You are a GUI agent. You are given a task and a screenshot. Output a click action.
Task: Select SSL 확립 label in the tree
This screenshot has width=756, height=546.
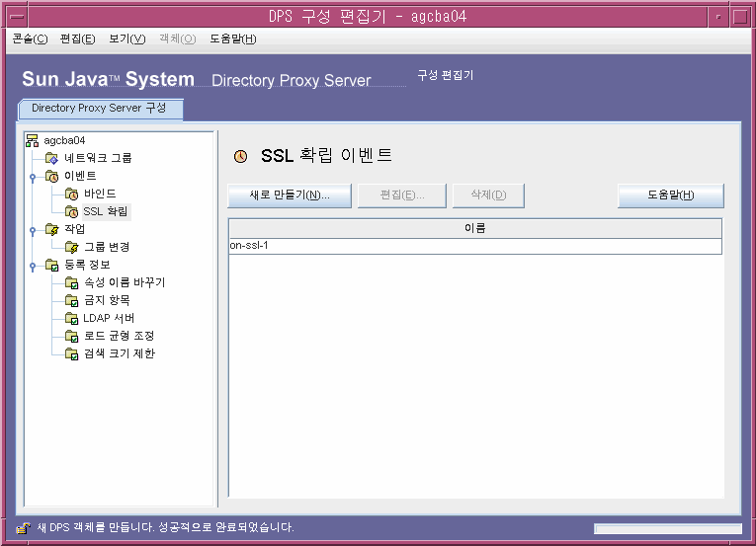(x=106, y=211)
